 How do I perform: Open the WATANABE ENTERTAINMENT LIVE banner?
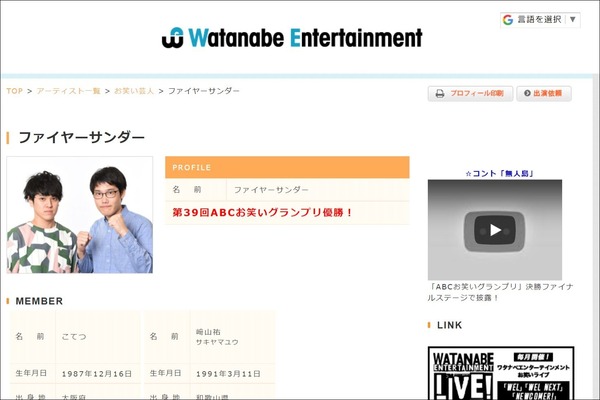click(x=501, y=373)
